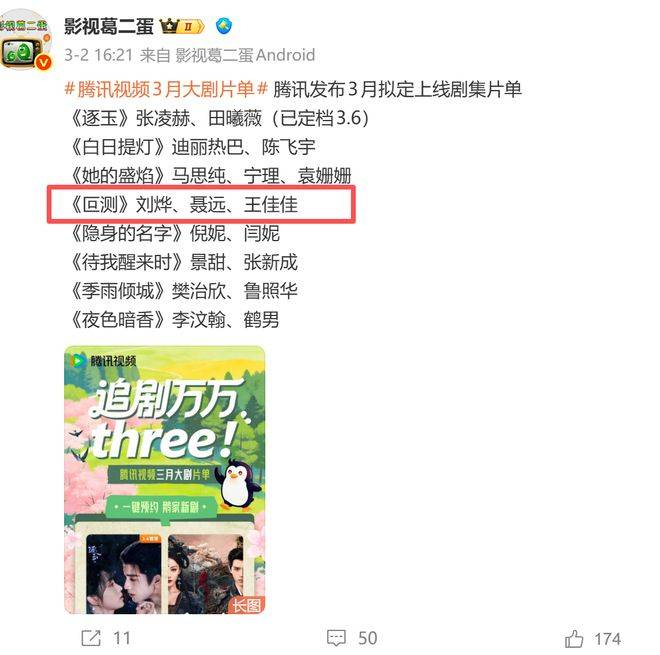Like the post with thumbs-up icon
The image size is (660, 655).
click(x=574, y=638)
